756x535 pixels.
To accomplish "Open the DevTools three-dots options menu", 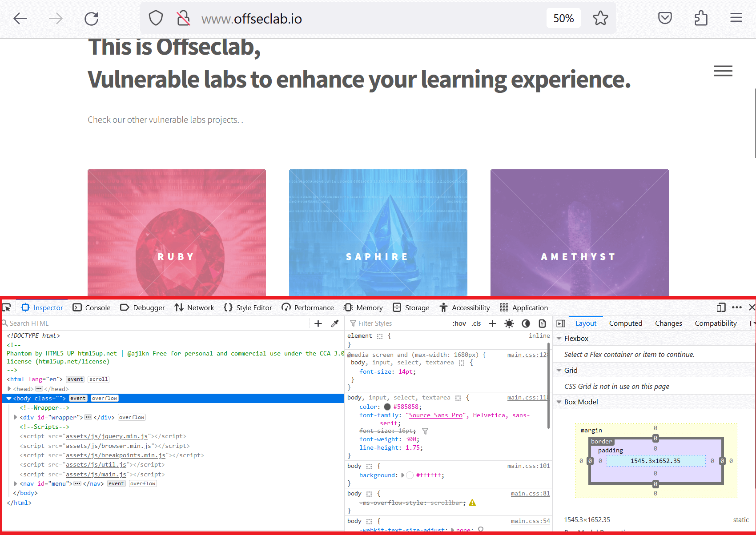I will (x=737, y=307).
